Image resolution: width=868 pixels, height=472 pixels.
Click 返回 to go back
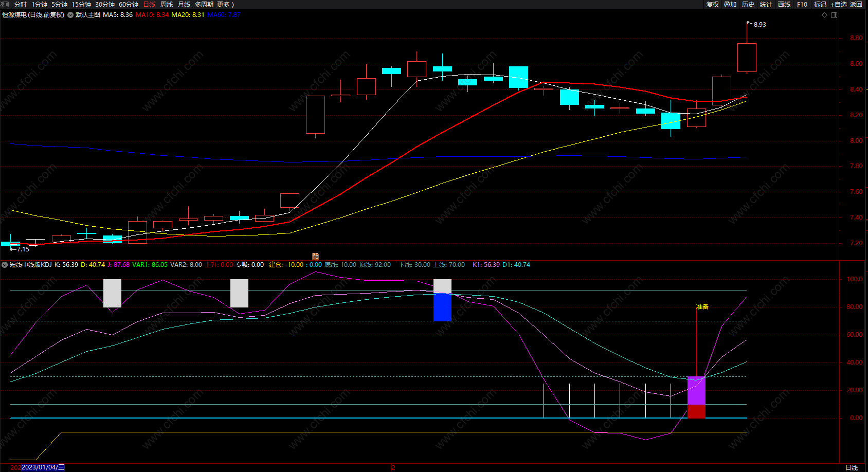[856, 4]
